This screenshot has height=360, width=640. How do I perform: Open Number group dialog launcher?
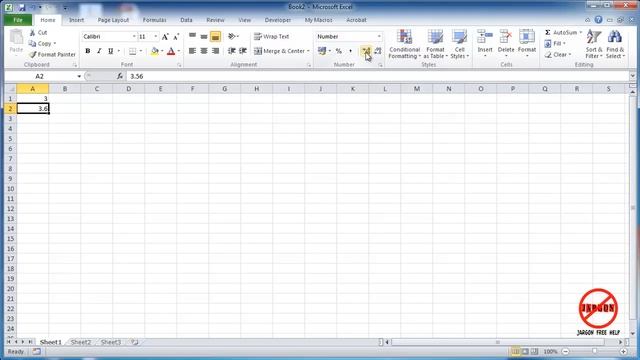coord(380,65)
